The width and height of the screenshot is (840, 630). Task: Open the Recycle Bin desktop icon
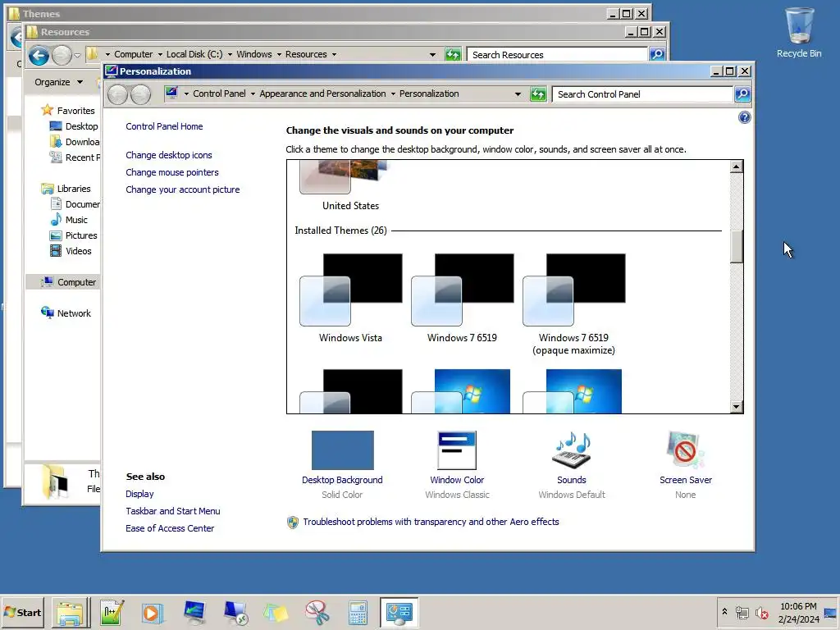pyautogui.click(x=799, y=32)
